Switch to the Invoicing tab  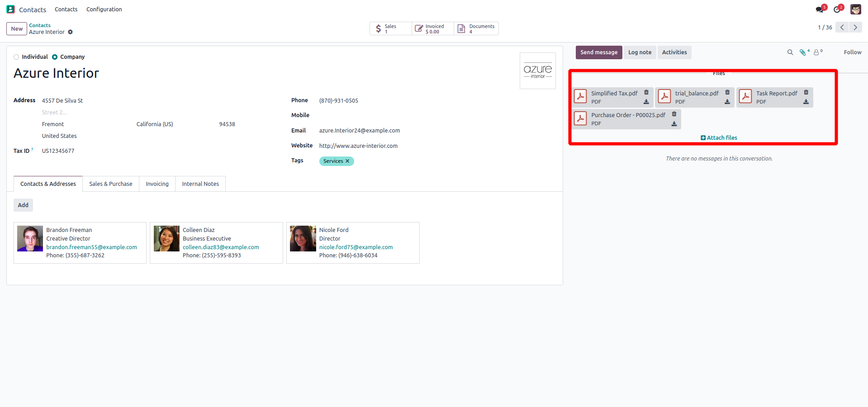(x=157, y=184)
